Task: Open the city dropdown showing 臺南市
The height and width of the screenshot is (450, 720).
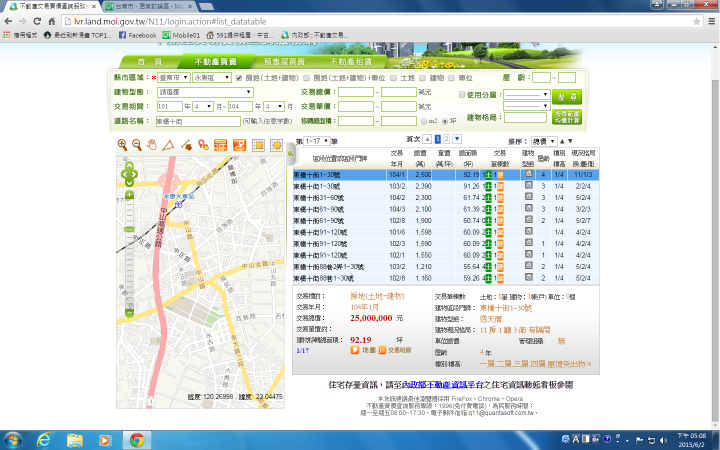Action: point(174,78)
